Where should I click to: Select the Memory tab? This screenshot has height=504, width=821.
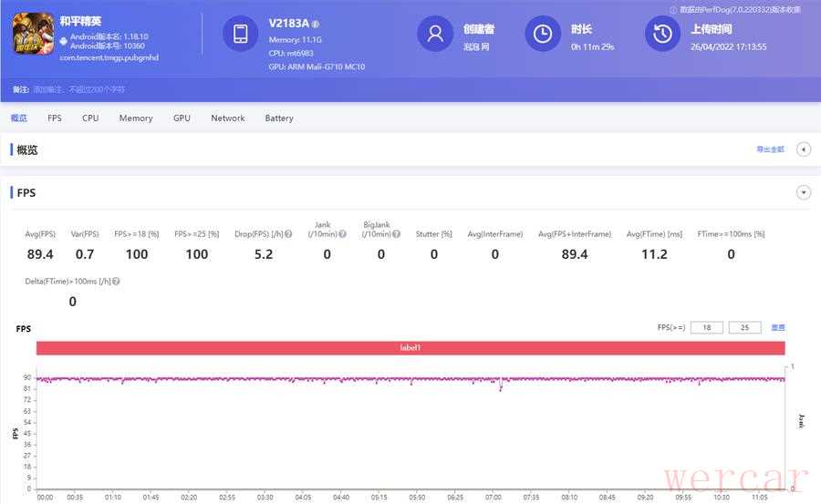pyautogui.click(x=136, y=118)
